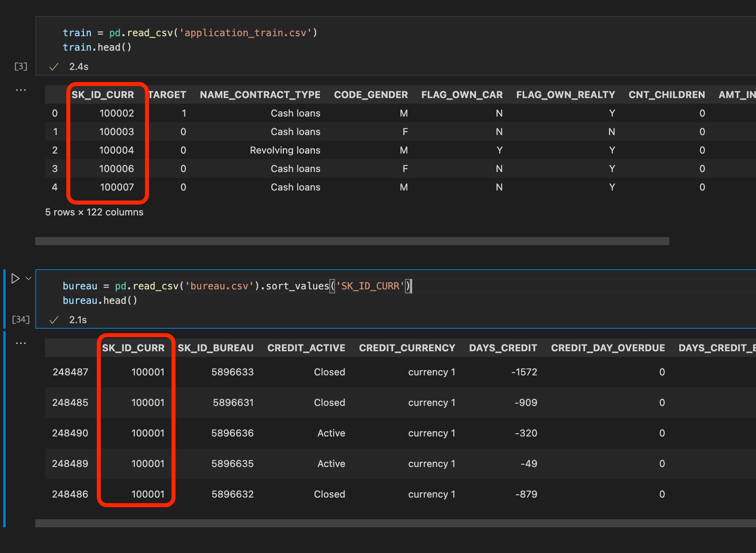Click the TARGET column header

tap(168, 95)
